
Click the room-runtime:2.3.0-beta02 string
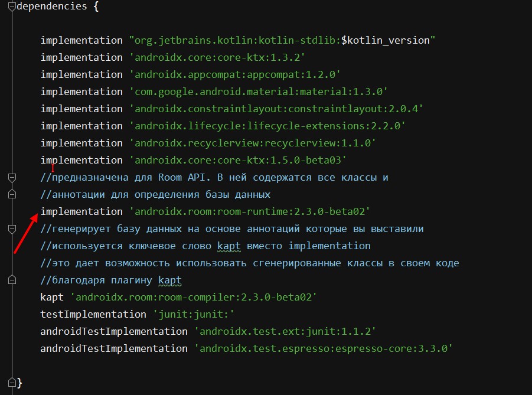[x=249, y=212]
